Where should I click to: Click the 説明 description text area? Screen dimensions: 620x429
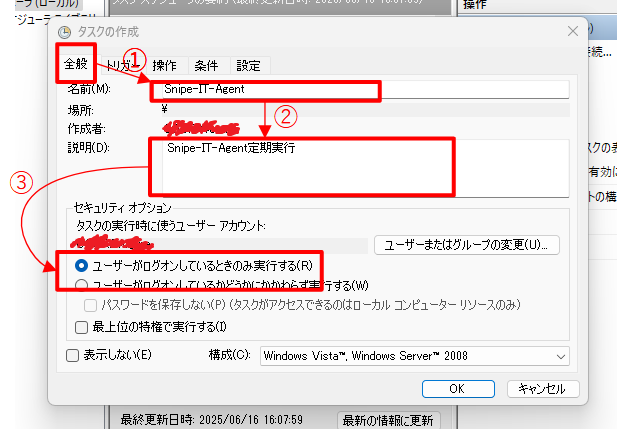coord(365,168)
